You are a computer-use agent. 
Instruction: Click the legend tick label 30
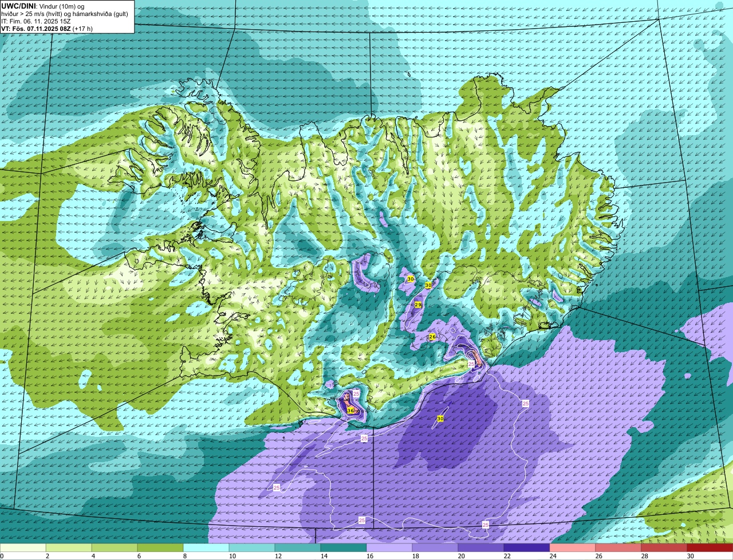pos(690,556)
